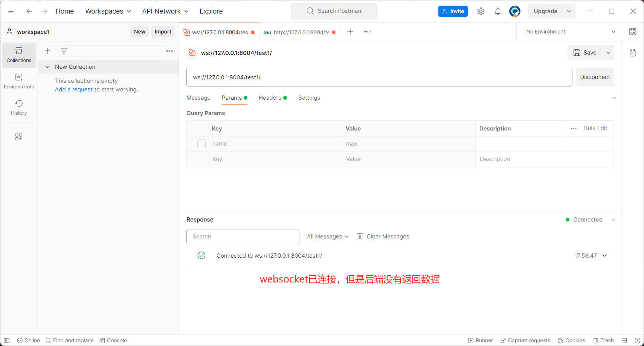
Task: Open the Save options dropdown arrow
Action: [608, 53]
